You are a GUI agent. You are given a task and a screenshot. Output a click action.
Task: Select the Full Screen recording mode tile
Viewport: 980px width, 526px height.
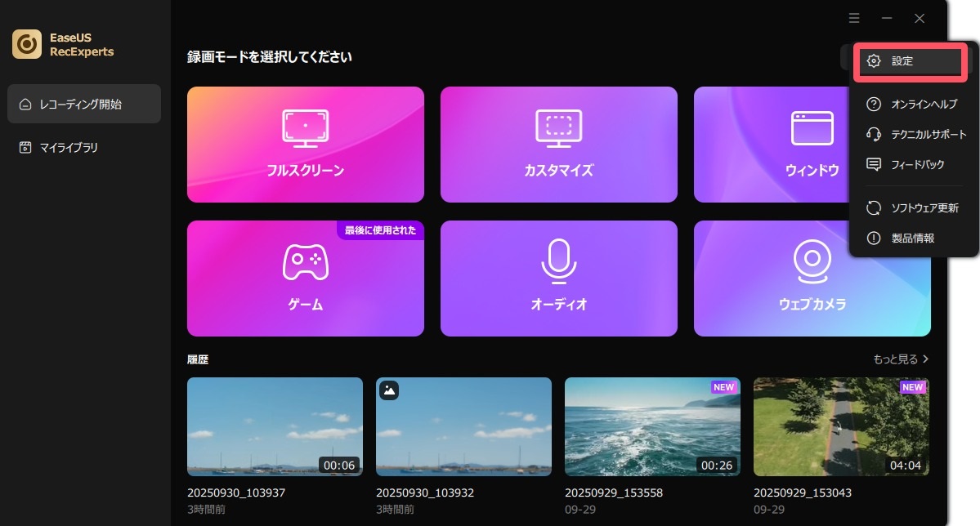(x=305, y=145)
